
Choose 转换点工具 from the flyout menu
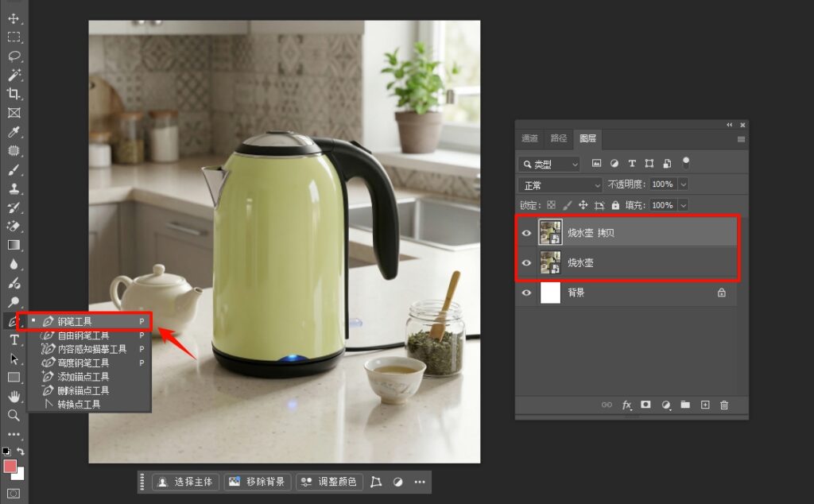coord(79,405)
